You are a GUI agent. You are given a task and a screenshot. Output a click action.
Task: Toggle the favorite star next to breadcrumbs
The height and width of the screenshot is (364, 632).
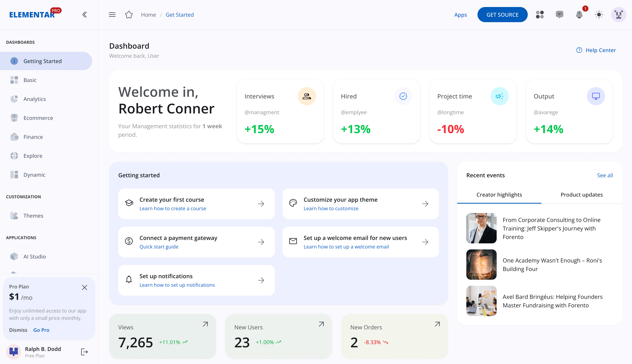pos(129,15)
